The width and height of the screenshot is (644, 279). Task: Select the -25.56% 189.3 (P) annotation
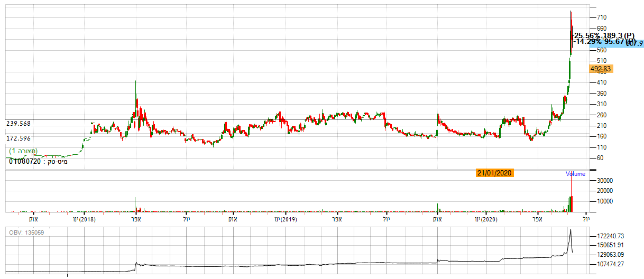604,34
